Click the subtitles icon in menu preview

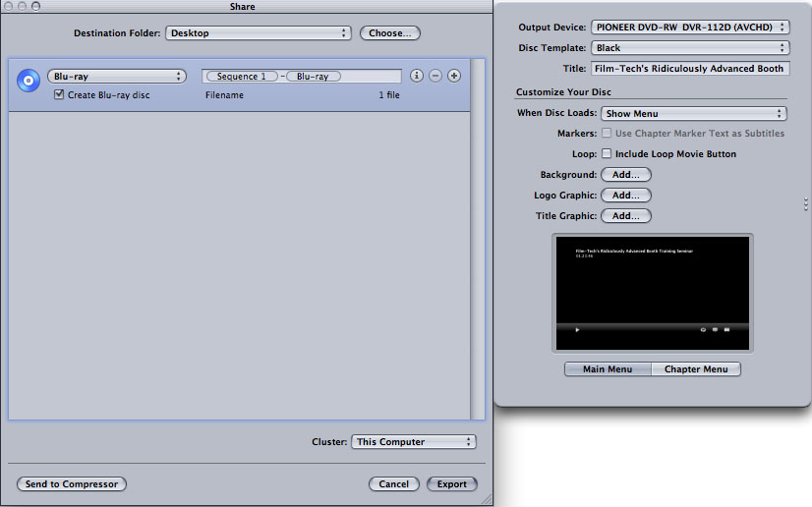click(715, 329)
